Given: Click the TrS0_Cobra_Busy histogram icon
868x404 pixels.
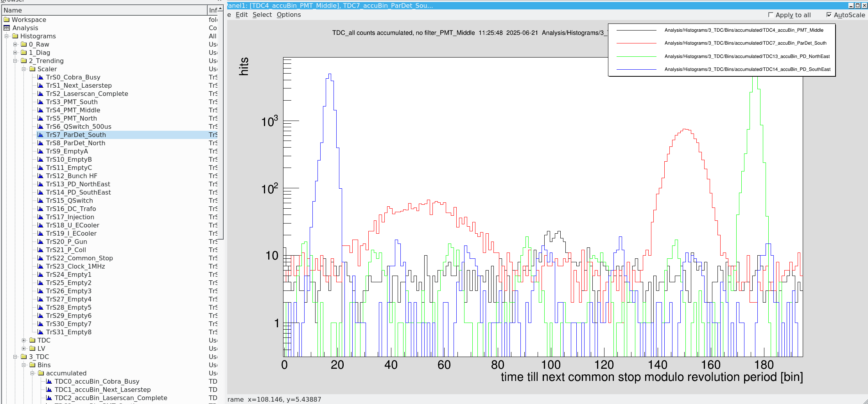Looking at the screenshot, I should [40, 77].
